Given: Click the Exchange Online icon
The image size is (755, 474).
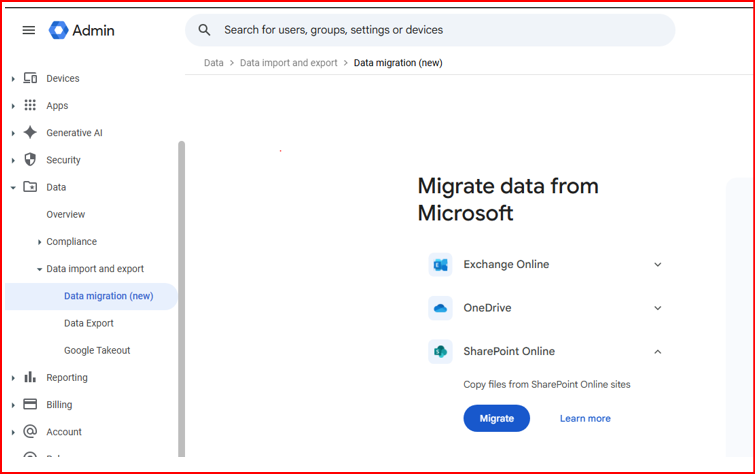Looking at the screenshot, I should click(440, 265).
